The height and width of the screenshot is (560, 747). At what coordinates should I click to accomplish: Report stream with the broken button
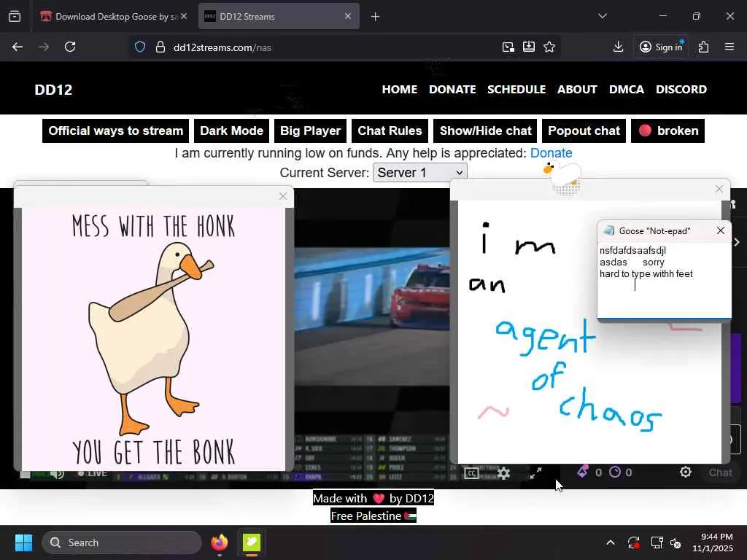click(668, 131)
